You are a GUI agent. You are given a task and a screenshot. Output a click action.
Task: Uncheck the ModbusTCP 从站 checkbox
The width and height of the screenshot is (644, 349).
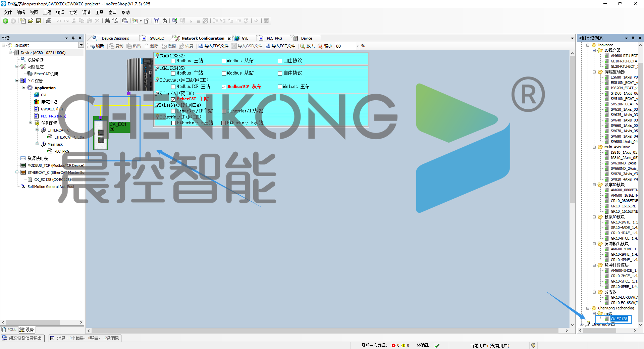point(224,87)
